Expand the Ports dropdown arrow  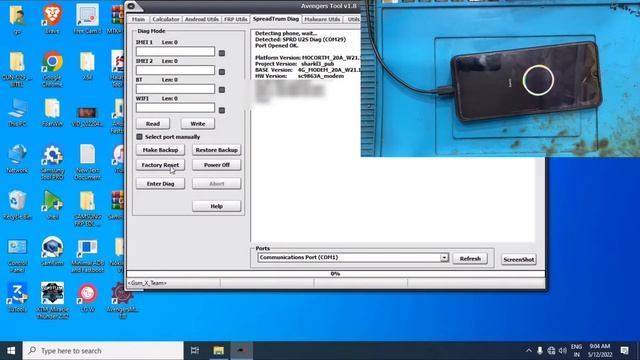(x=444, y=258)
